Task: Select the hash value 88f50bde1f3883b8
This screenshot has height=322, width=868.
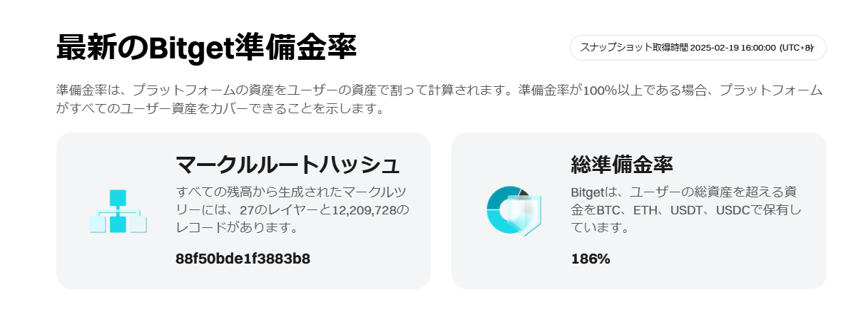Action: coord(242,259)
